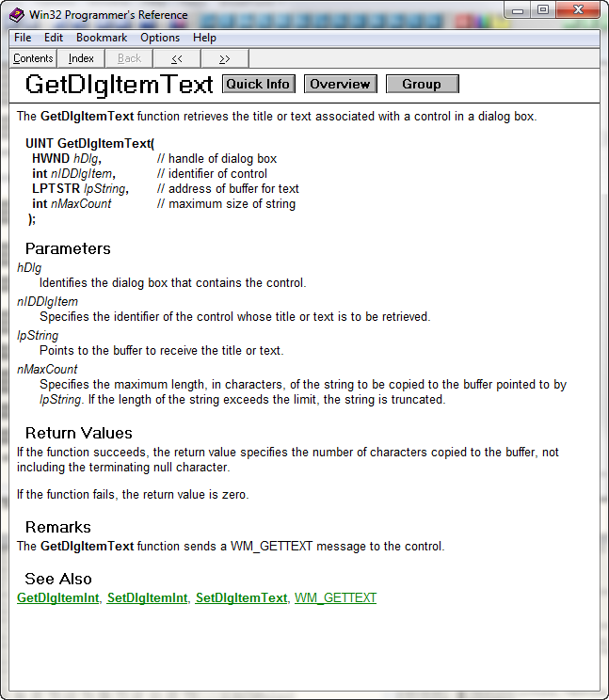Click the nMaxCount parameter name under Parameters
This screenshot has height=700, width=609.
(47, 369)
